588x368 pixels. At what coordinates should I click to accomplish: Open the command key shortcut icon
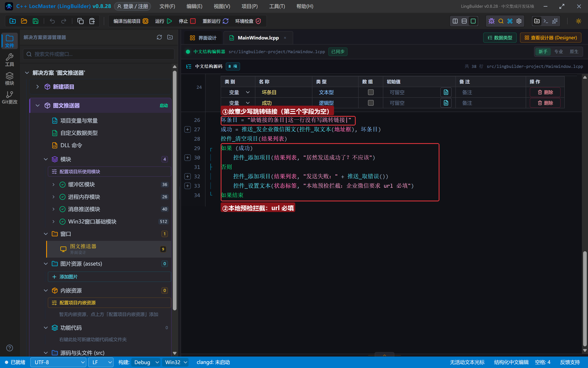pyautogui.click(x=510, y=21)
